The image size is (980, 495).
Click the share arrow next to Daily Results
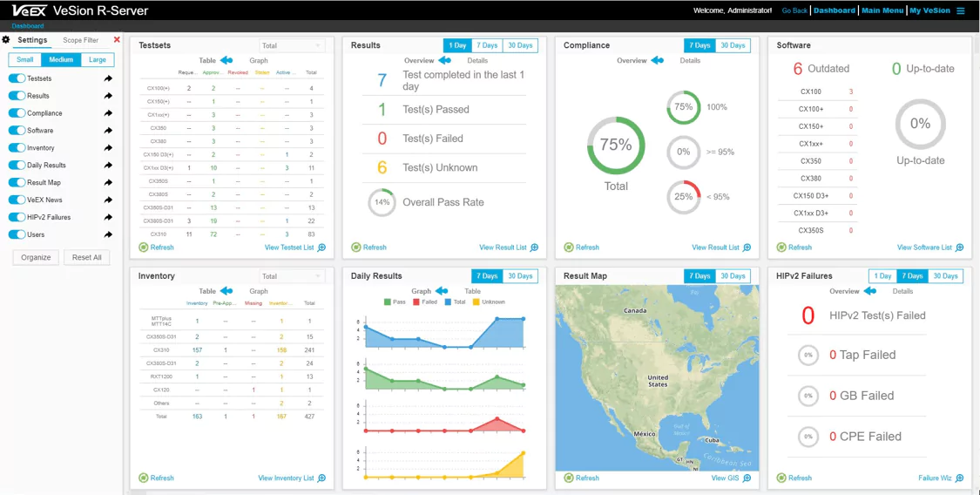pyautogui.click(x=108, y=166)
